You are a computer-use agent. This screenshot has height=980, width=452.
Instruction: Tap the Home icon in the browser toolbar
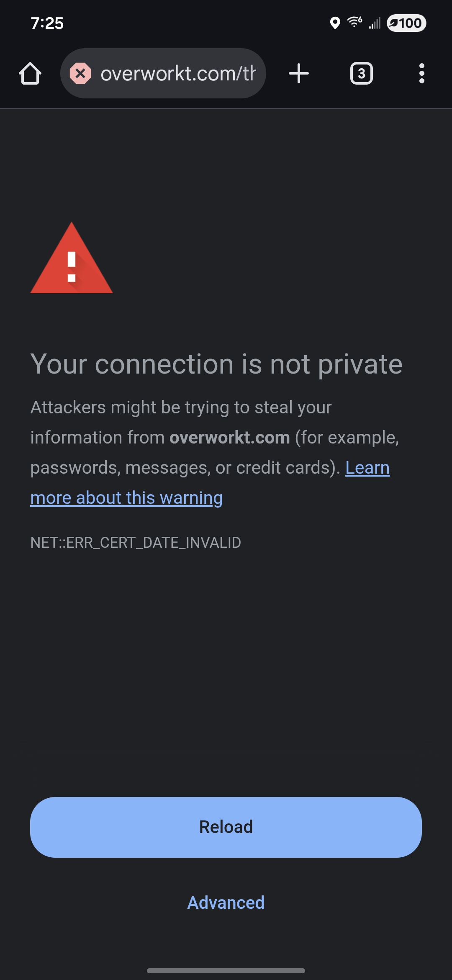pos(30,74)
